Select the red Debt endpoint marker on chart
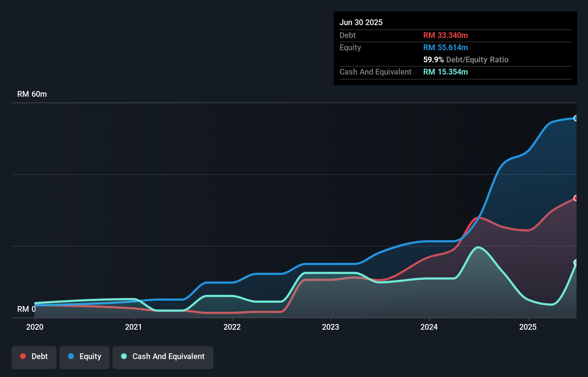 (576, 198)
